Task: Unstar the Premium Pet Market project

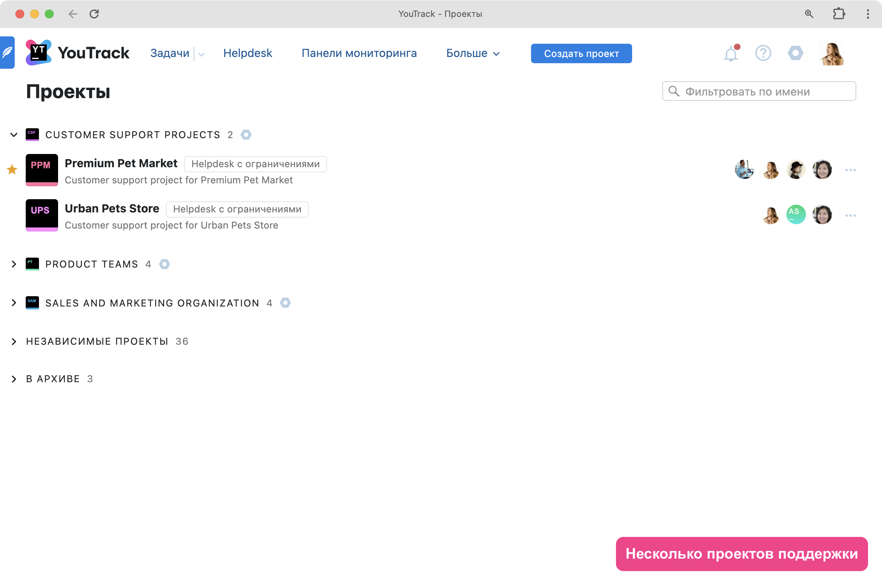Action: click(x=12, y=169)
